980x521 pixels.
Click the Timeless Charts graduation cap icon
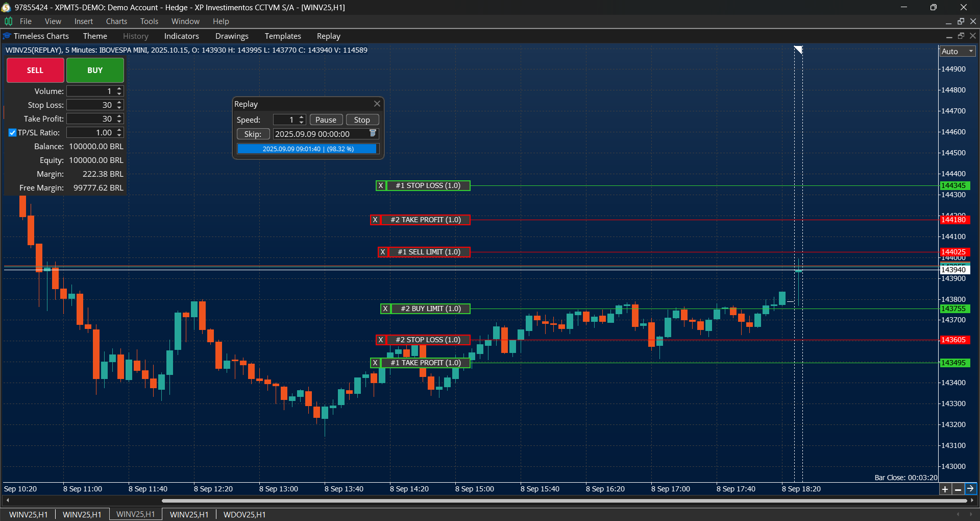[7, 36]
